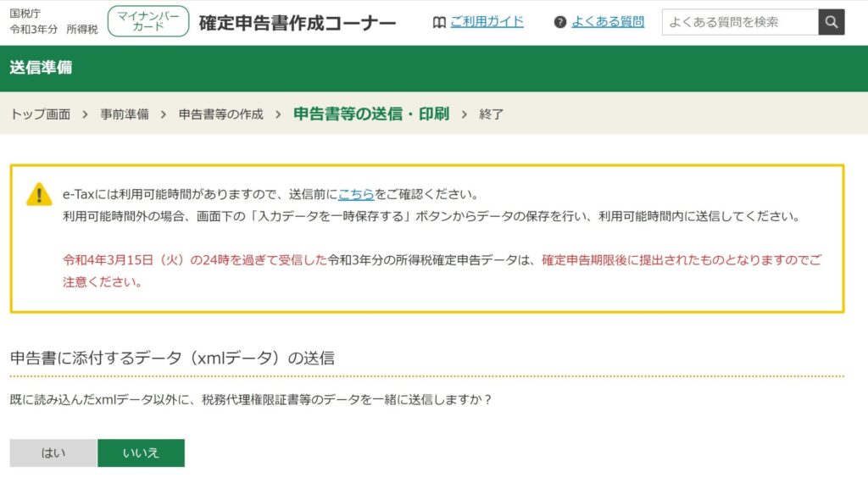Focus the よくある質問を検索 search field
Image resolution: width=868 pixels, height=478 pixels.
740,22
